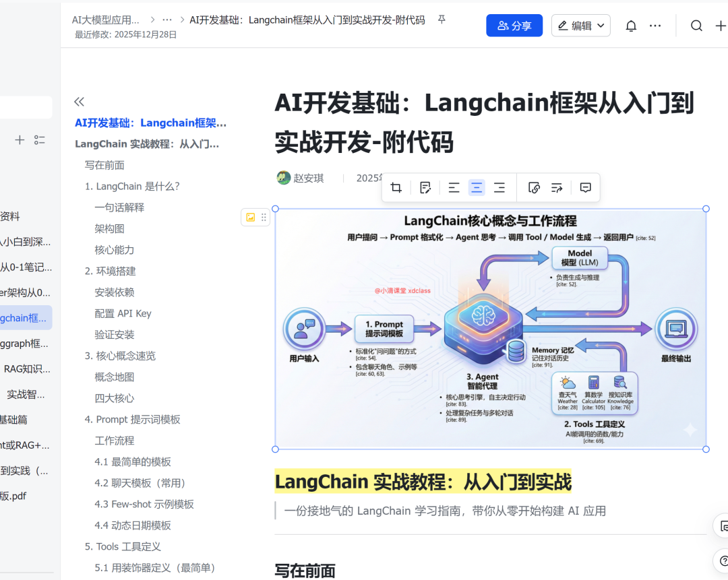This screenshot has width=728, height=580.
Task: Click author avatar of 赵安琪
Action: [283, 178]
